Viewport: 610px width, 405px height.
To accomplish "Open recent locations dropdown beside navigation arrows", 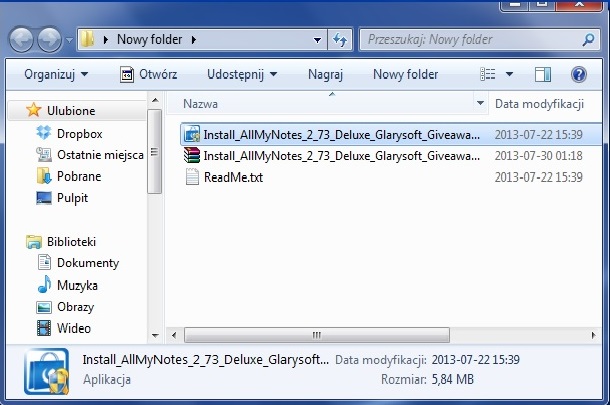I will [x=69, y=40].
